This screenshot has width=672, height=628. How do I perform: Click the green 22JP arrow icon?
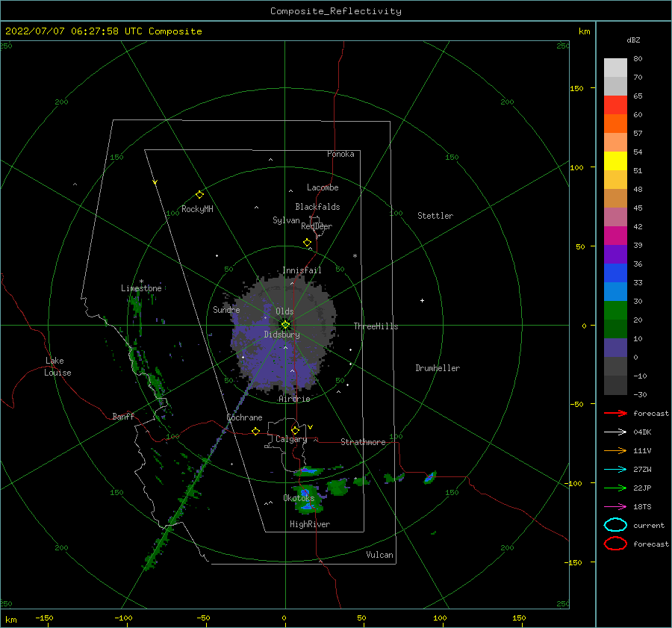coord(615,488)
